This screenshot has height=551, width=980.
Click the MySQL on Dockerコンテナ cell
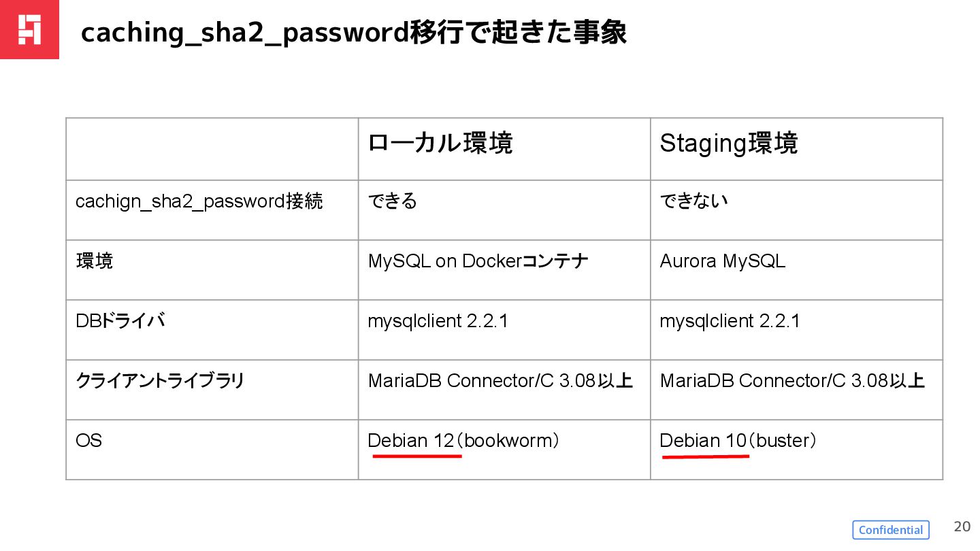(x=478, y=261)
